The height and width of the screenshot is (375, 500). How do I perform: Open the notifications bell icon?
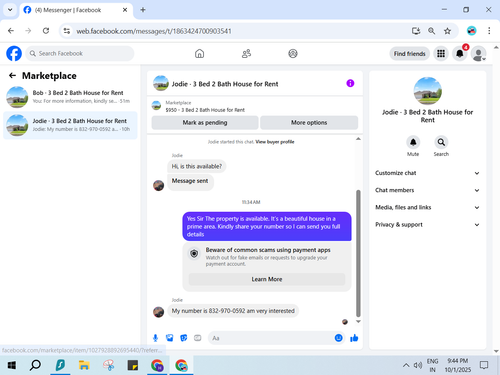[460, 54]
